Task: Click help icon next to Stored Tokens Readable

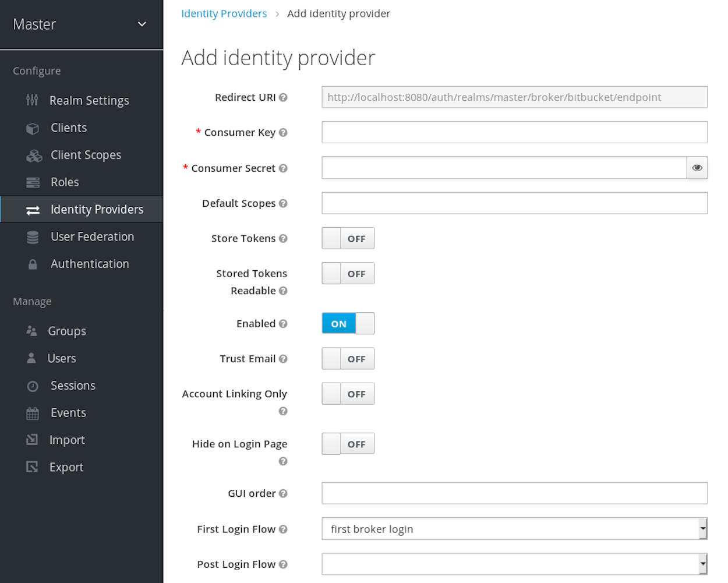Action: pyautogui.click(x=283, y=291)
